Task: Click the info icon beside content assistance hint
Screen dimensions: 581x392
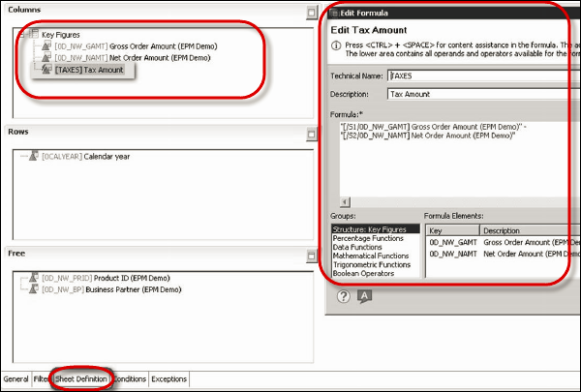Action: click(x=336, y=45)
